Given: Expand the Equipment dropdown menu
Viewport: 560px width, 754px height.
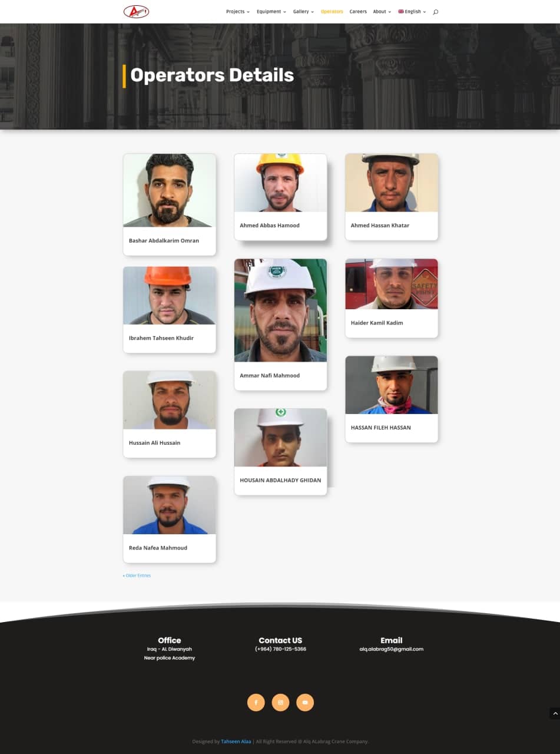Looking at the screenshot, I should click(x=271, y=12).
